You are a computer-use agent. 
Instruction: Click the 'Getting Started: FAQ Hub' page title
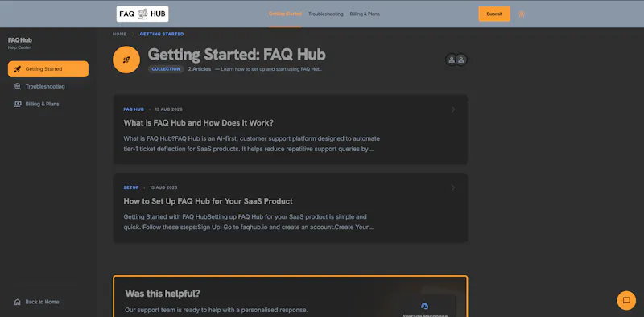[x=237, y=55]
